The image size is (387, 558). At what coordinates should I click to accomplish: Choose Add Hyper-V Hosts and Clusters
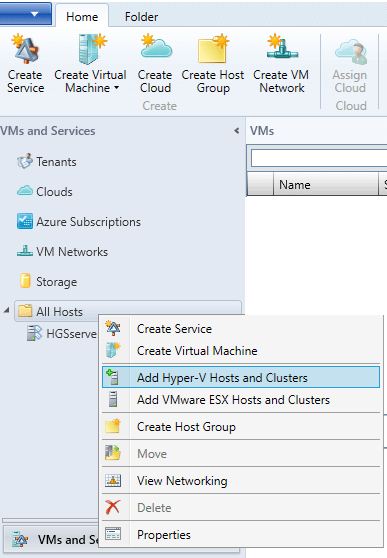click(x=241, y=378)
